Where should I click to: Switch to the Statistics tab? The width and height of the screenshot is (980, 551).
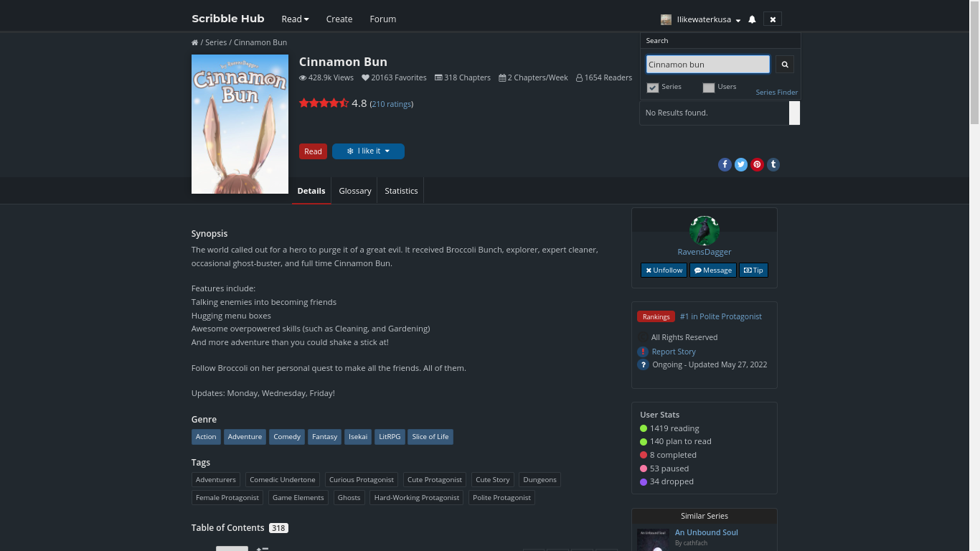[x=401, y=191]
